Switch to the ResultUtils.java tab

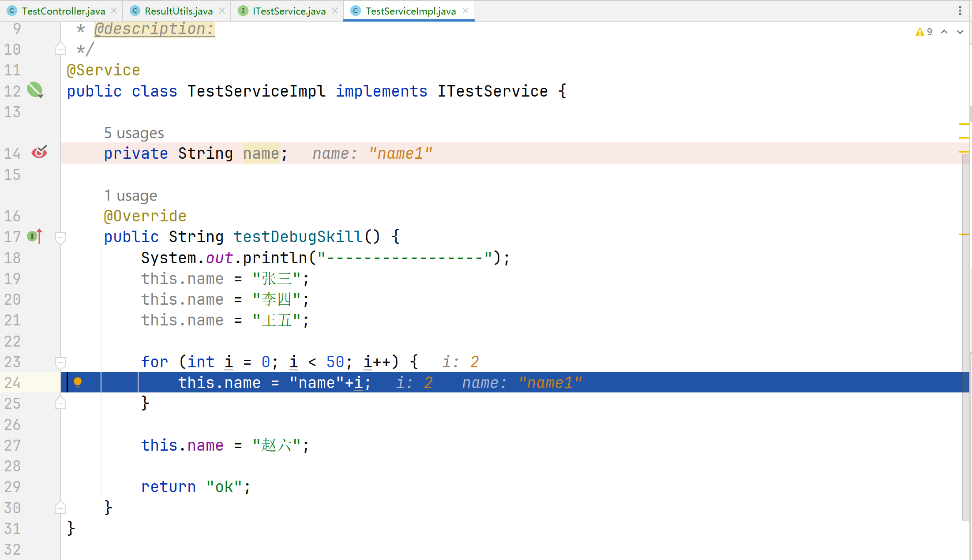[178, 11]
